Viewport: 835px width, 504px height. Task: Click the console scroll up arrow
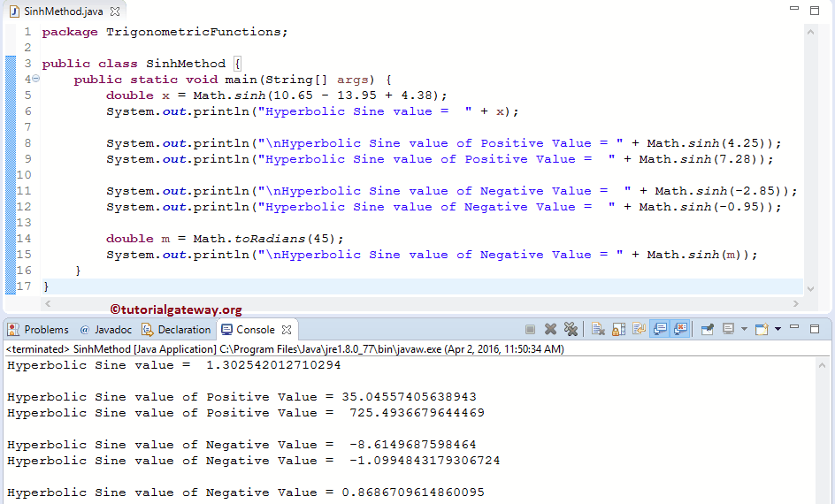[822, 365]
